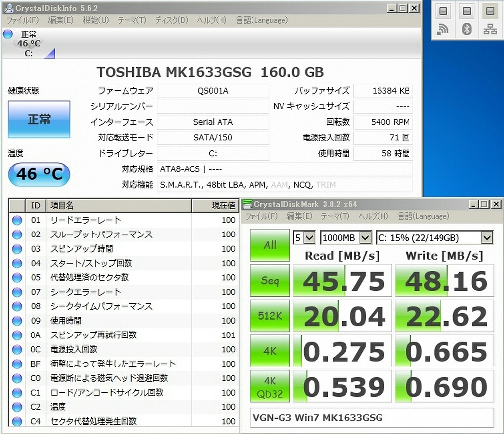
Task: Click the empty serial number field
Action: click(213, 106)
